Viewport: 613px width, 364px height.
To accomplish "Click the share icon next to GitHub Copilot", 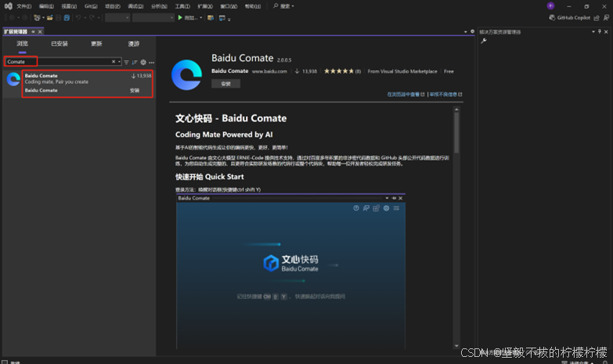I will point(597,17).
